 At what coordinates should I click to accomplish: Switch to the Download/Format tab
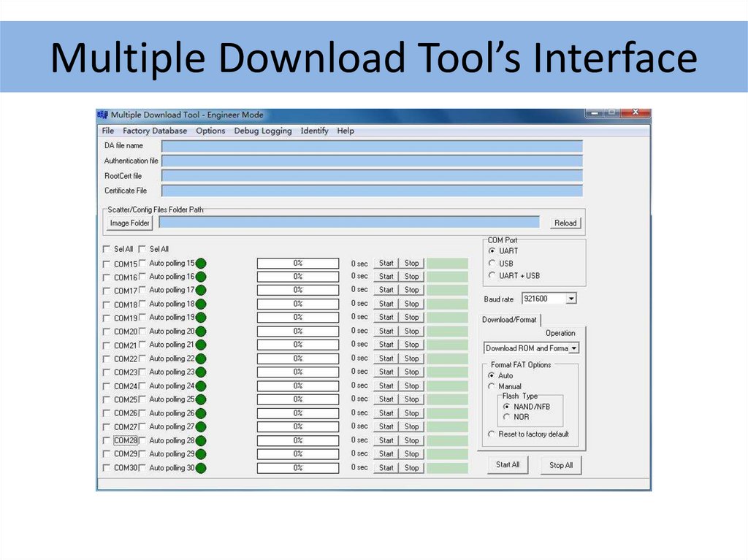[510, 320]
